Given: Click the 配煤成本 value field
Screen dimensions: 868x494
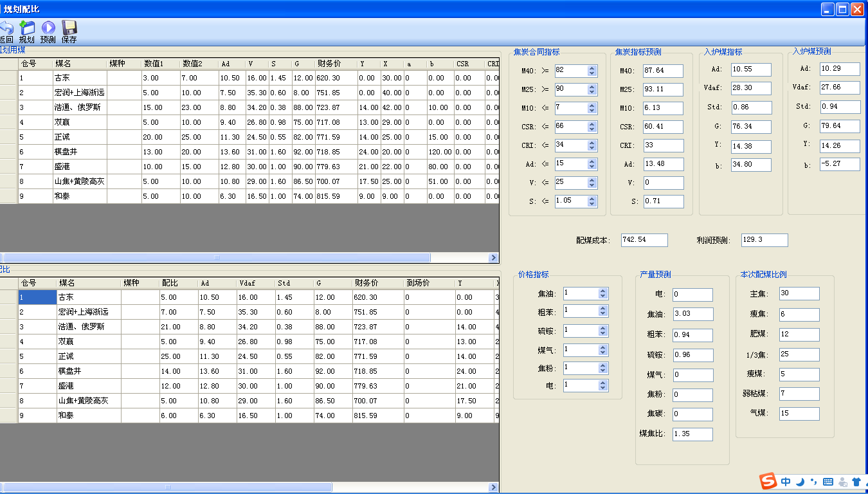Looking at the screenshot, I should pyautogui.click(x=644, y=240).
